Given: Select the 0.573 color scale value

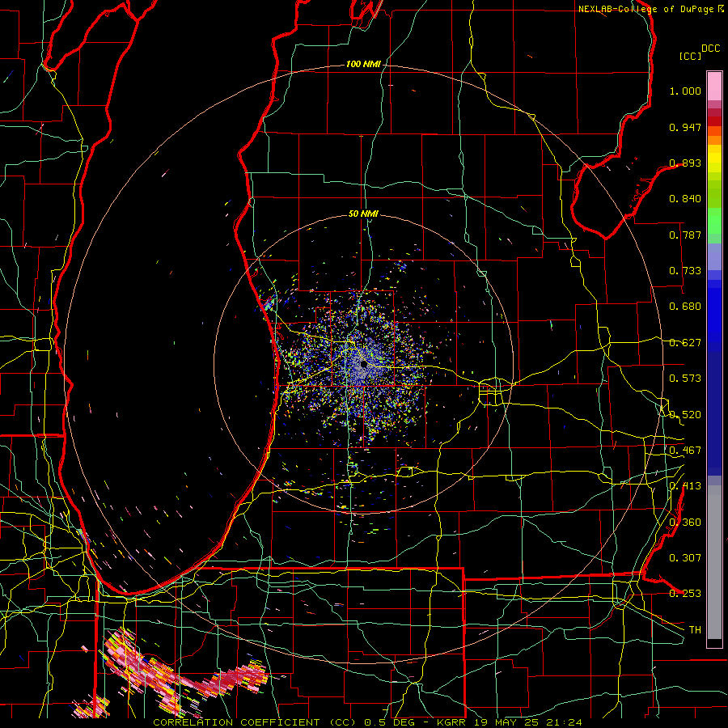Looking at the screenshot, I should click(x=685, y=379).
